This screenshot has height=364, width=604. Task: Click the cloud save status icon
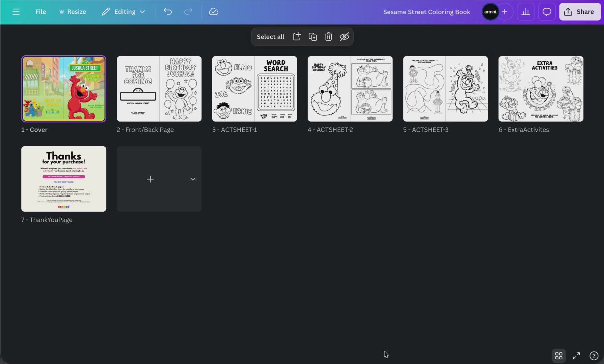pos(214,12)
